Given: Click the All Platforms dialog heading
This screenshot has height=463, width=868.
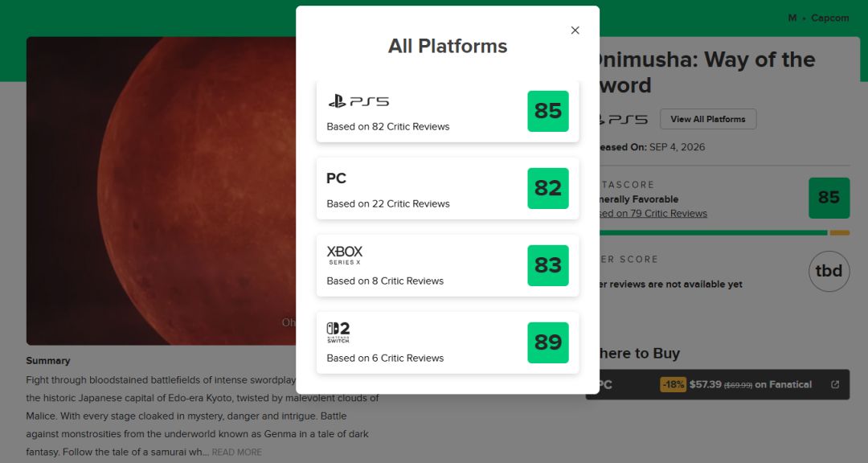Looking at the screenshot, I should [448, 46].
